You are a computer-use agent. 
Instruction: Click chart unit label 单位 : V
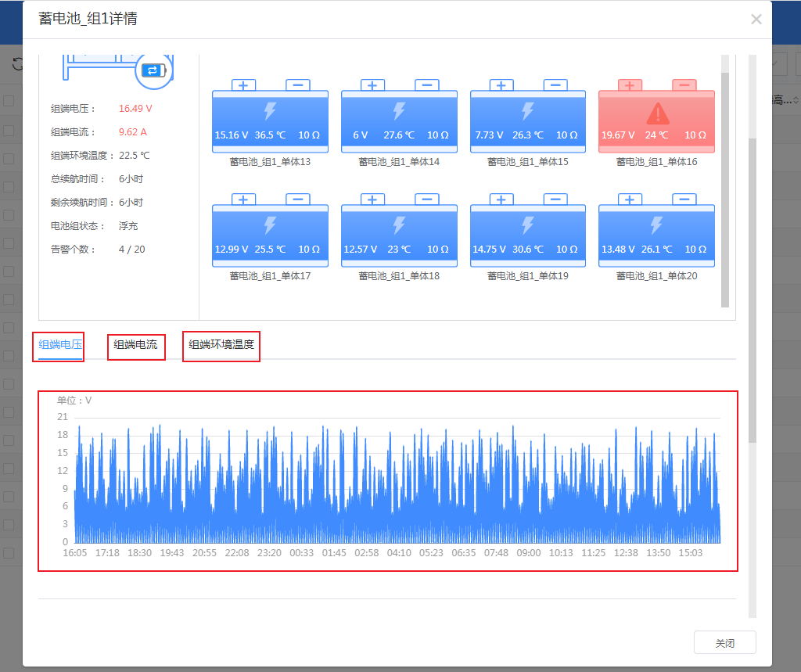(74, 400)
